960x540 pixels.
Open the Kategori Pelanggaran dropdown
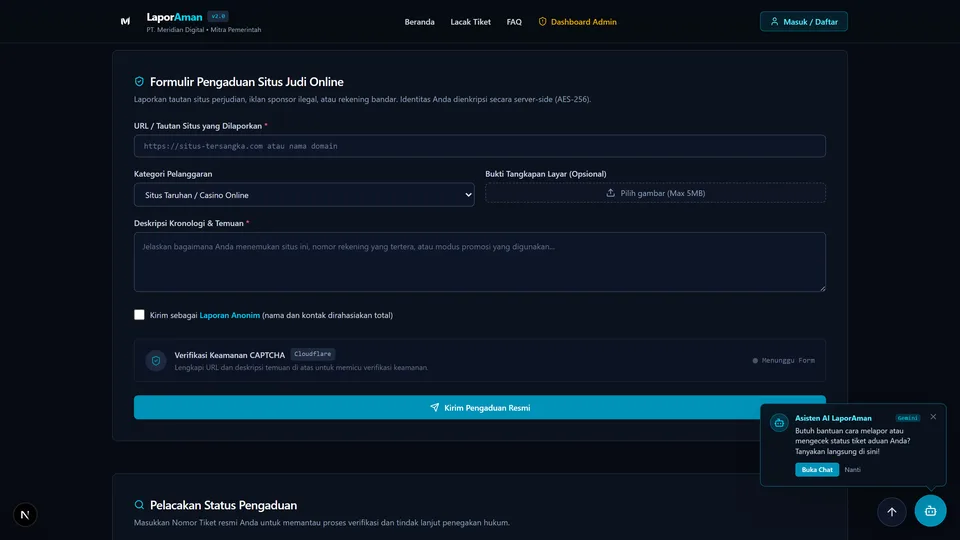pos(304,195)
